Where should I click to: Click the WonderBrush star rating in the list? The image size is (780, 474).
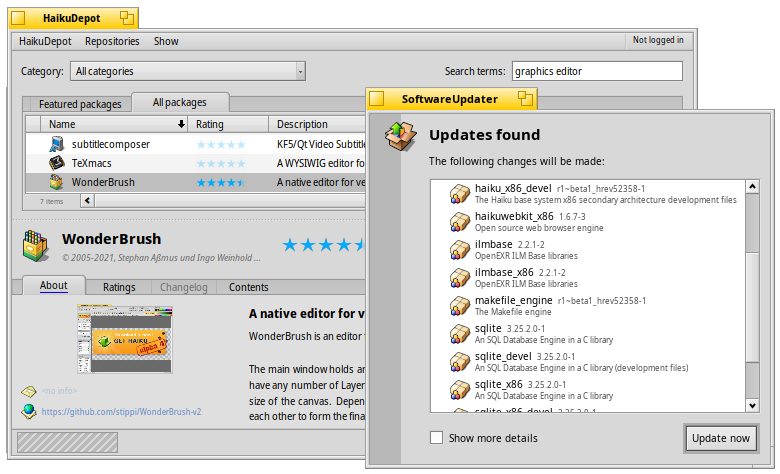pyautogui.click(x=221, y=183)
